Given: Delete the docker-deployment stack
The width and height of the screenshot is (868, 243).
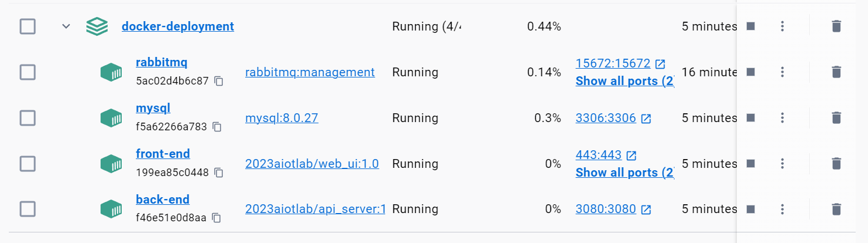Looking at the screenshot, I should [836, 26].
